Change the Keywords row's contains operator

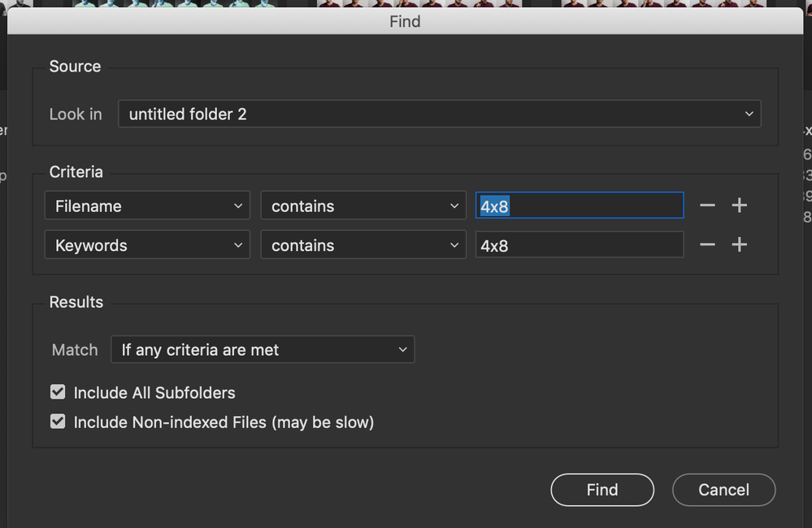click(363, 245)
